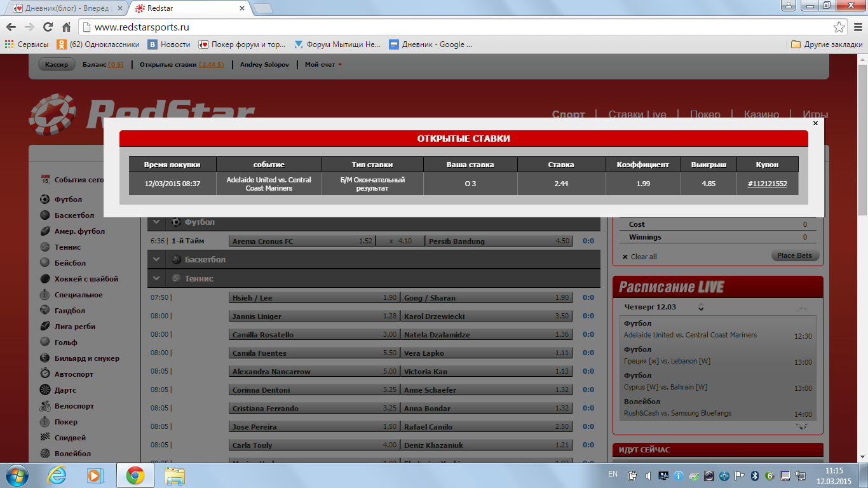The image size is (868, 488).
Task: Click the Darts icon in sidebar
Action: (44, 390)
